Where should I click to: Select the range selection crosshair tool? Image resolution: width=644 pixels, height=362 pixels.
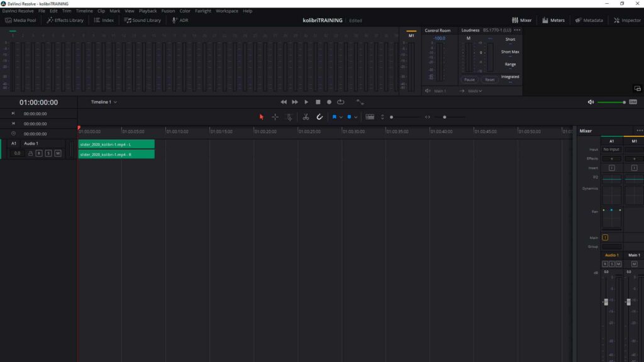(275, 117)
